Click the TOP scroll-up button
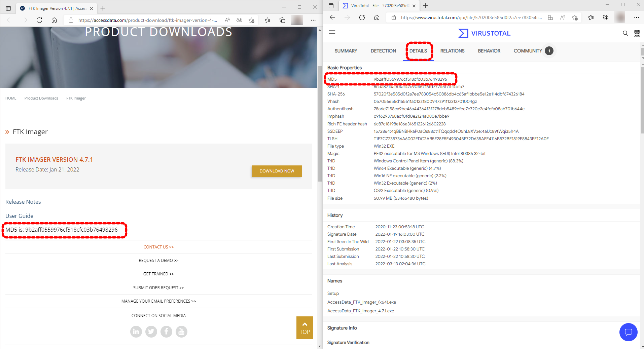Image resolution: width=644 pixels, height=349 pixels. coord(305,328)
